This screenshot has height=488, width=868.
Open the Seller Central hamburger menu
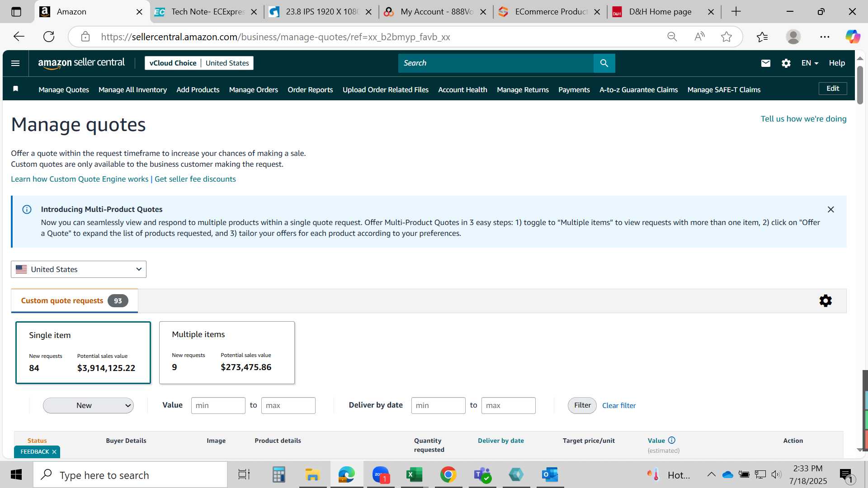(x=15, y=63)
